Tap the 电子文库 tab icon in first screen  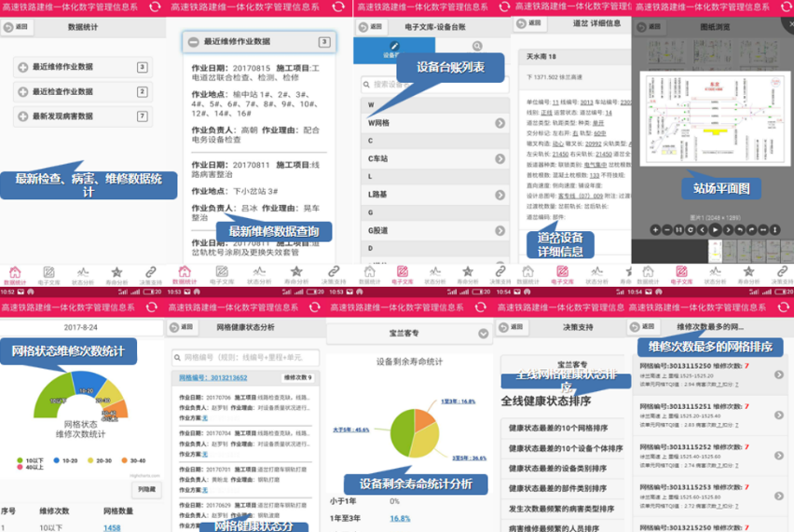click(48, 274)
